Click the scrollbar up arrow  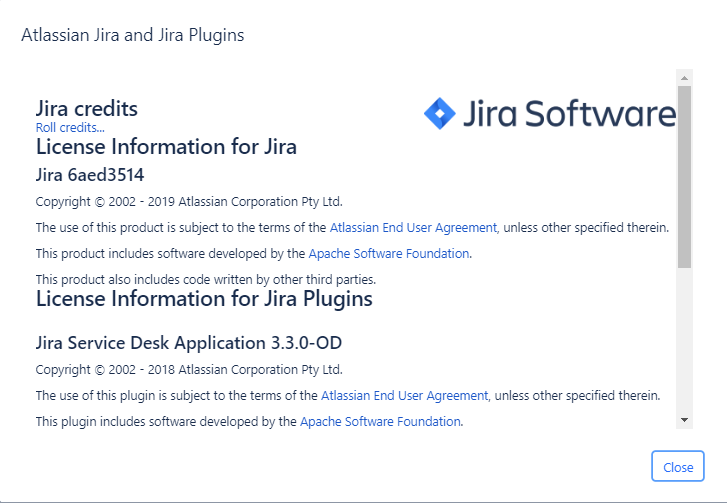point(684,78)
